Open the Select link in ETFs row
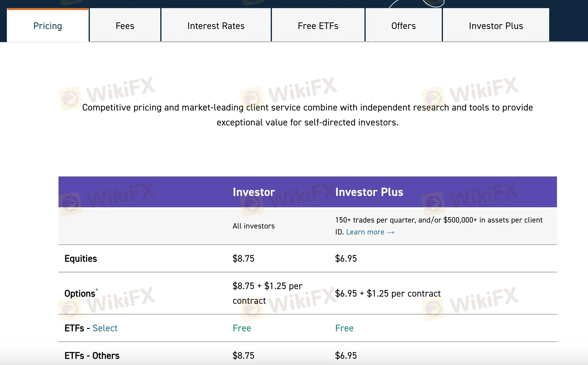588x365 pixels. (x=105, y=328)
